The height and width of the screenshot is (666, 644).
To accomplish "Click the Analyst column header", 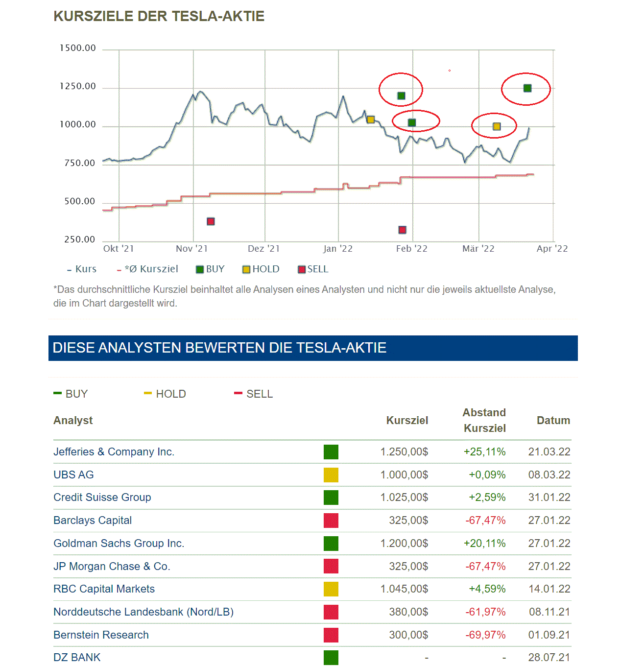I will click(x=73, y=420).
